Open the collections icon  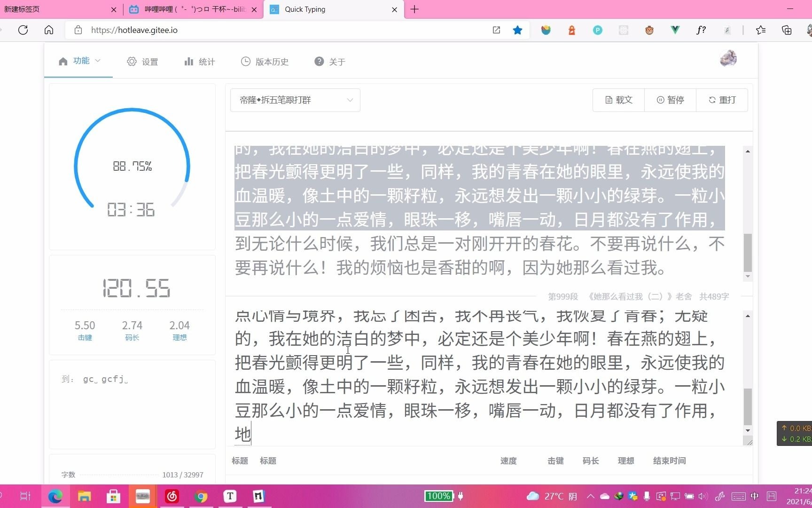coord(787,30)
